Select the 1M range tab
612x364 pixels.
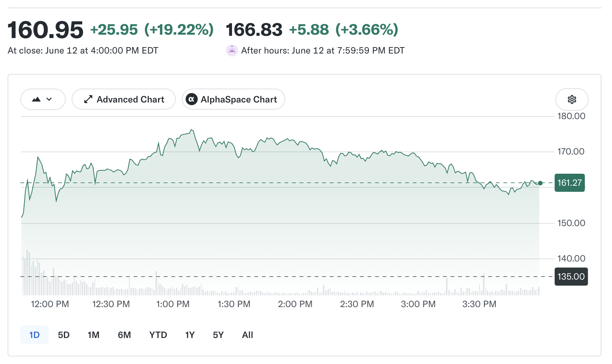coord(94,335)
